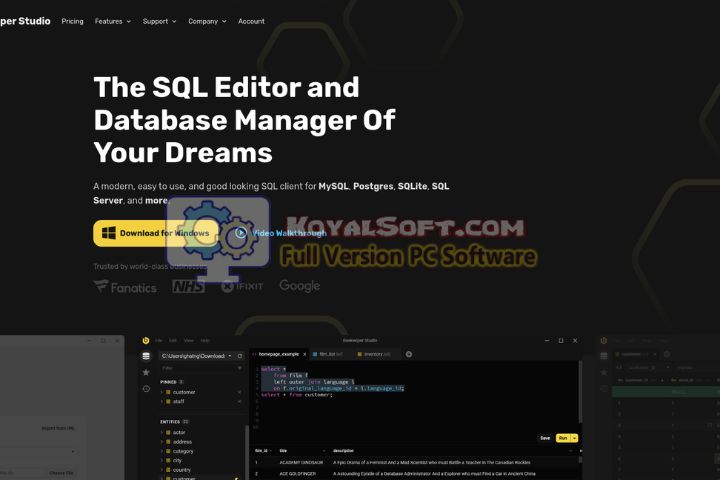Select the country table
Image resolution: width=720 pixels, height=480 pixels.
tap(181, 470)
